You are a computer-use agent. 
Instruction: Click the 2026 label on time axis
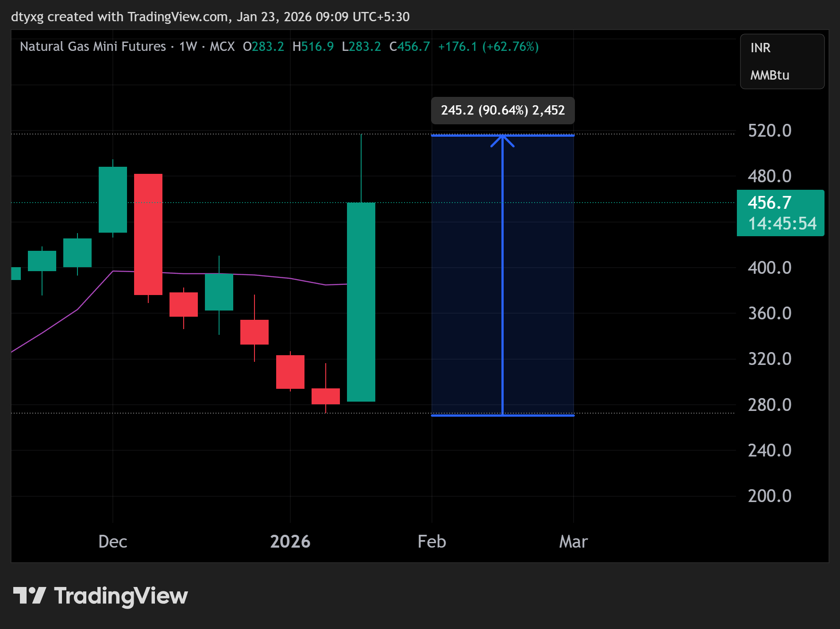coord(290,541)
